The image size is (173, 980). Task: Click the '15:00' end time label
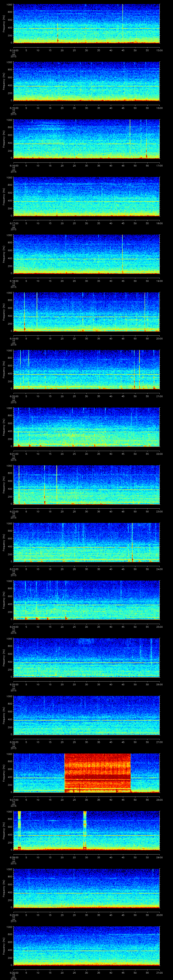(x=160, y=50)
